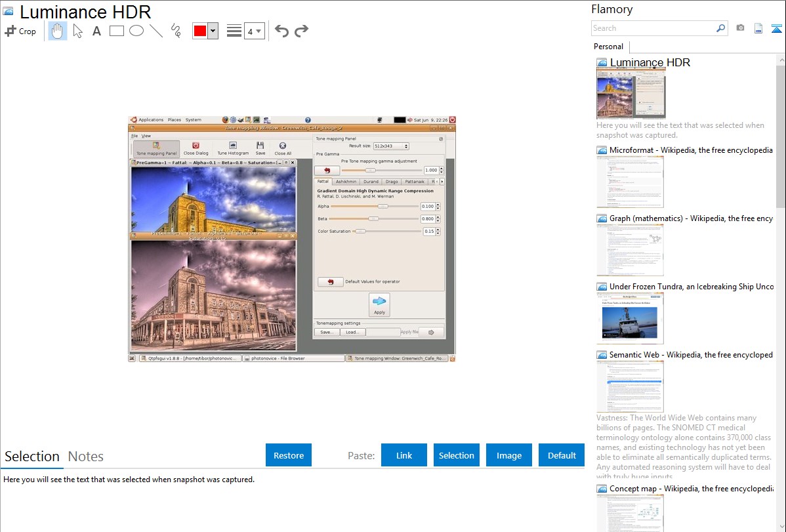This screenshot has height=532, width=786.
Task: Click the Link paste button
Action: 404,455
